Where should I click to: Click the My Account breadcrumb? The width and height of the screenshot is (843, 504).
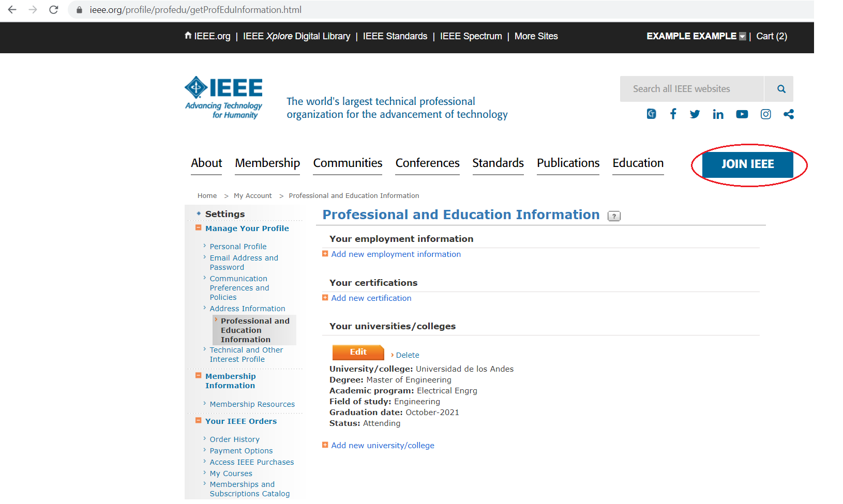[x=252, y=195]
